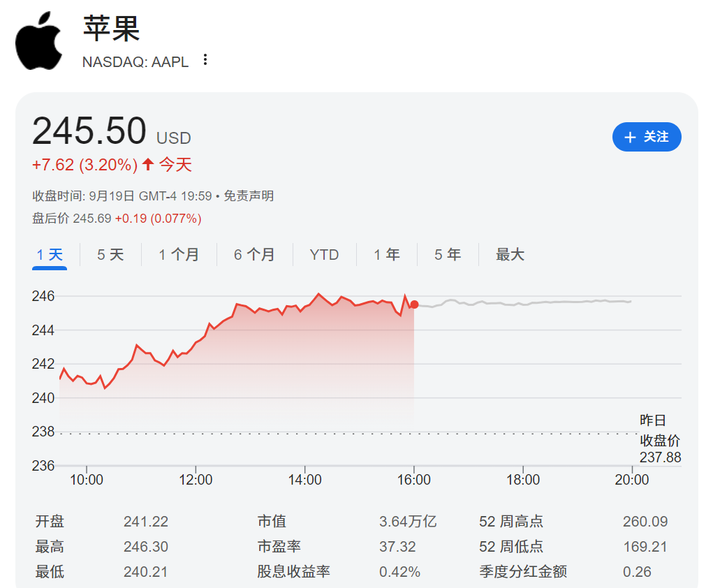
Task: Click the Apple logo icon
Action: (x=39, y=41)
